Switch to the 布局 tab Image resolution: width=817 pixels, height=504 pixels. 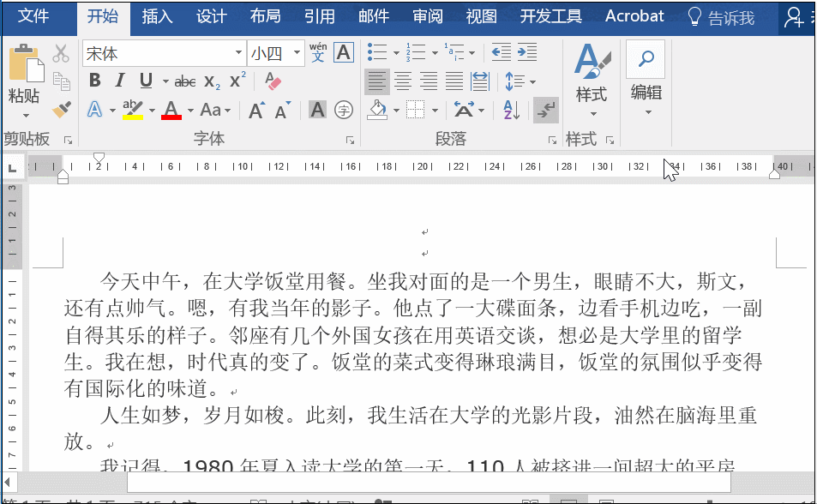tap(265, 16)
